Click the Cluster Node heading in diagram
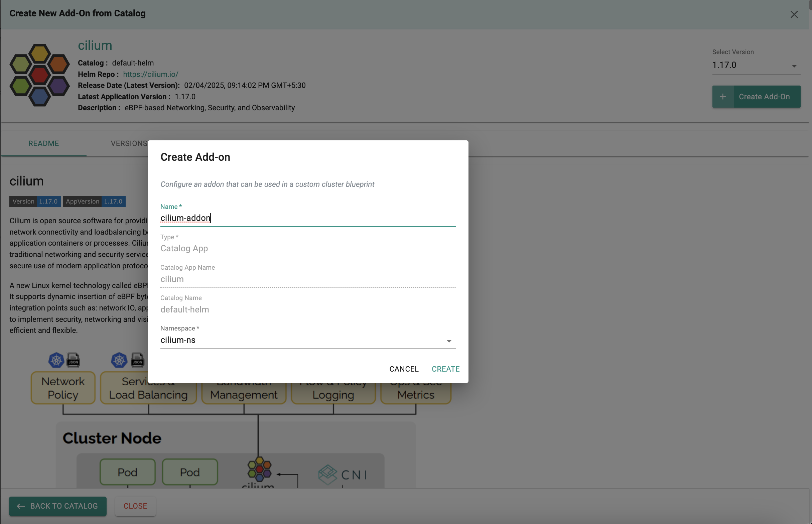This screenshot has width=812, height=524. pyautogui.click(x=112, y=438)
